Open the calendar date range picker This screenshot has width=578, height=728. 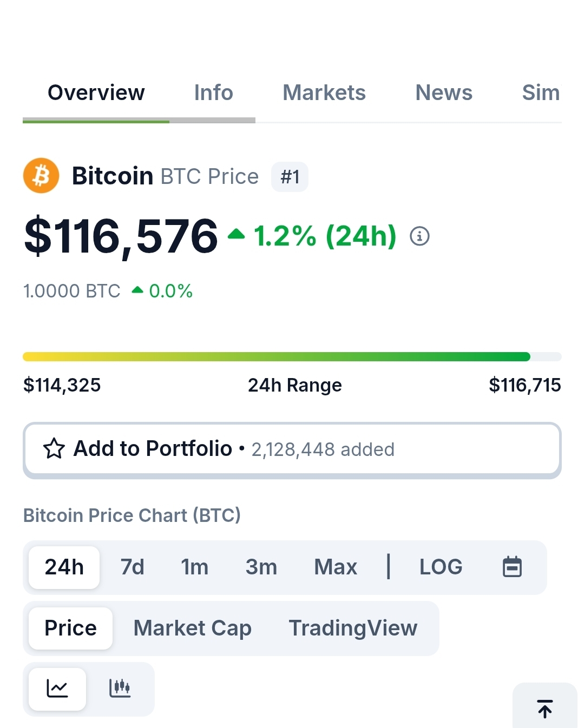tap(512, 567)
